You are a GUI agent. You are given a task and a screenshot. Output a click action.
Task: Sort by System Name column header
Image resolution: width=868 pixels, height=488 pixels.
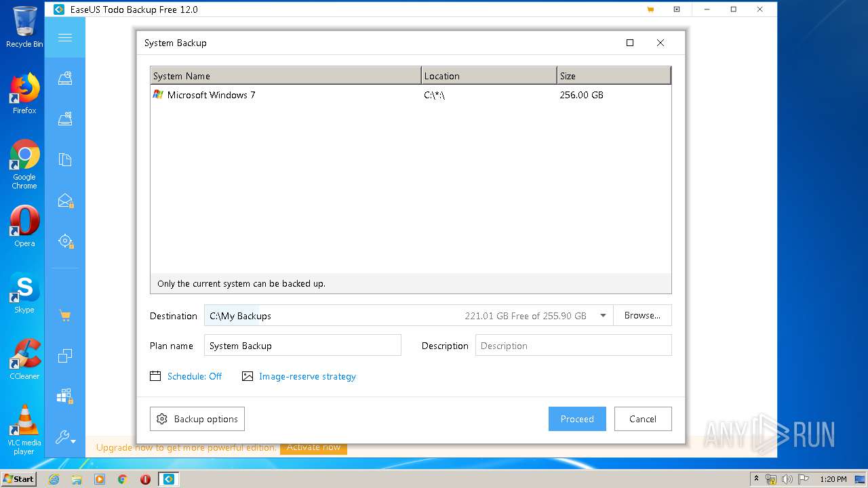pyautogui.click(x=285, y=76)
